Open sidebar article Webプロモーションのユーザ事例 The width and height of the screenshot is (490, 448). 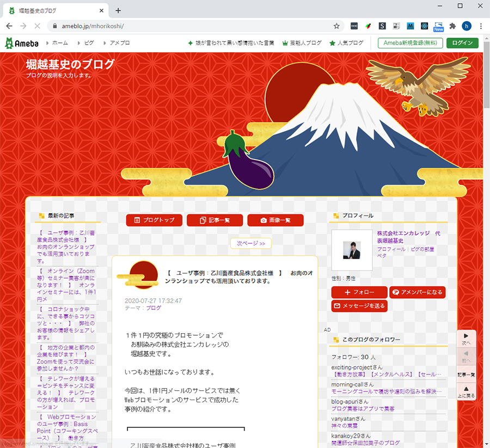pos(67,427)
